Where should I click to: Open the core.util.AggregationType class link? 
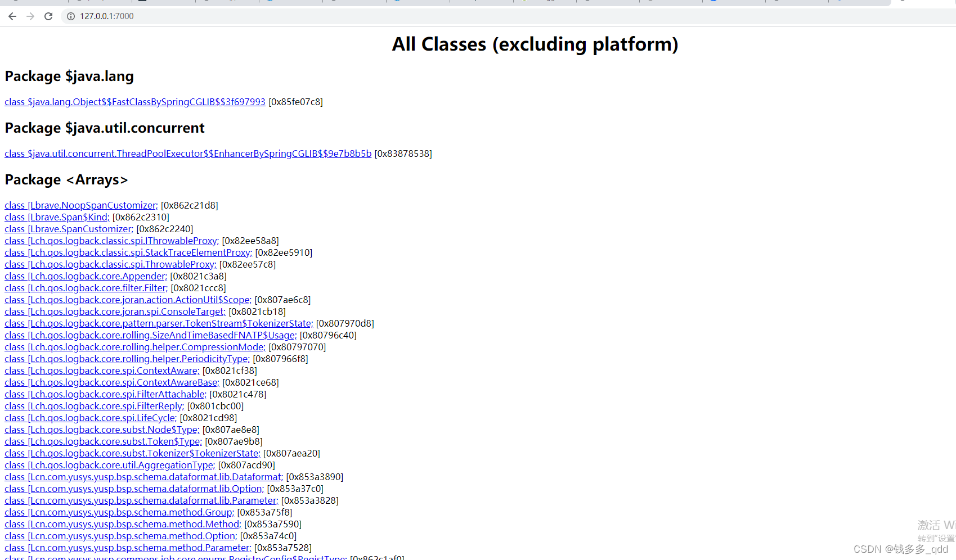tap(109, 465)
